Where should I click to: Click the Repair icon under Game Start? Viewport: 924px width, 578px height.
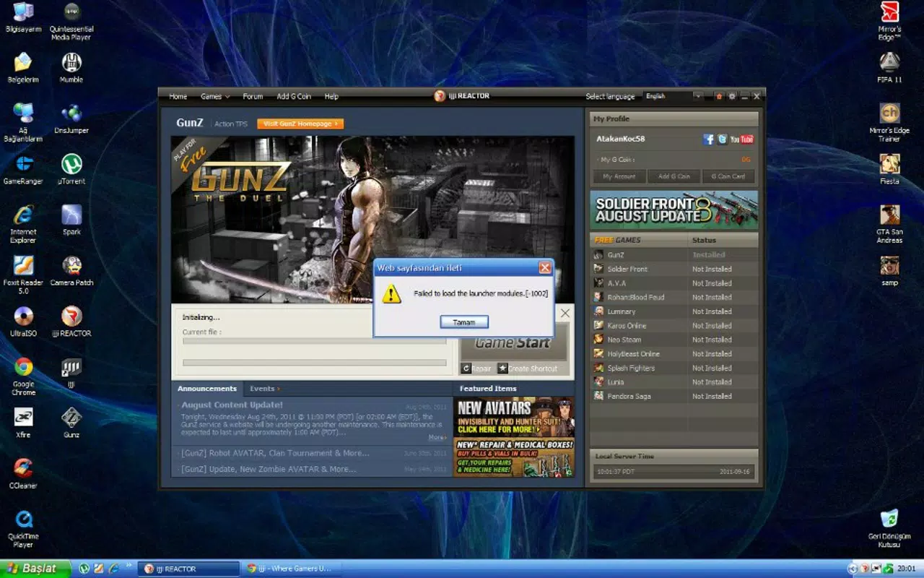click(466, 368)
